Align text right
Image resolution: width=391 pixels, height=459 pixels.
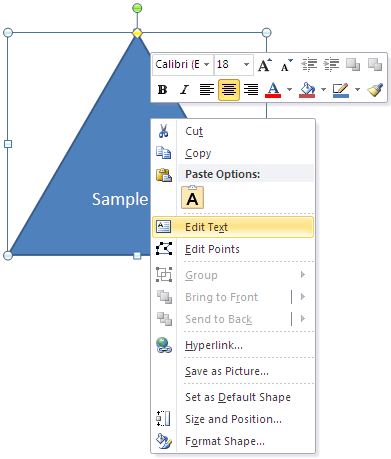tap(251, 89)
